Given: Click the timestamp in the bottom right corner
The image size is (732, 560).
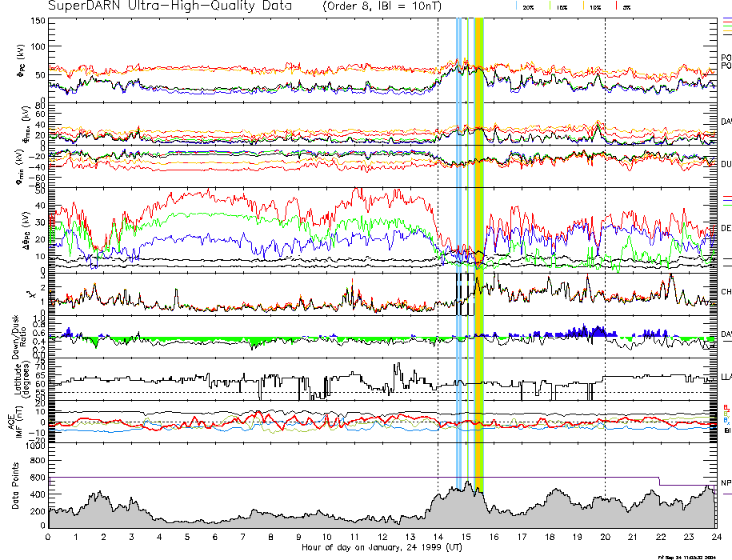Looking at the screenshot, I should pyautogui.click(x=694, y=556).
